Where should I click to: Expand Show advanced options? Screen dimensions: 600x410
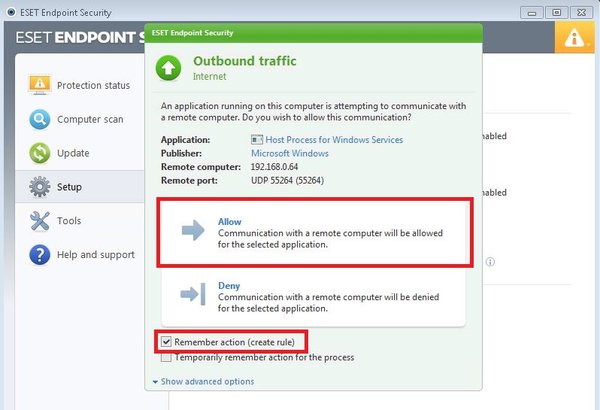pos(203,382)
